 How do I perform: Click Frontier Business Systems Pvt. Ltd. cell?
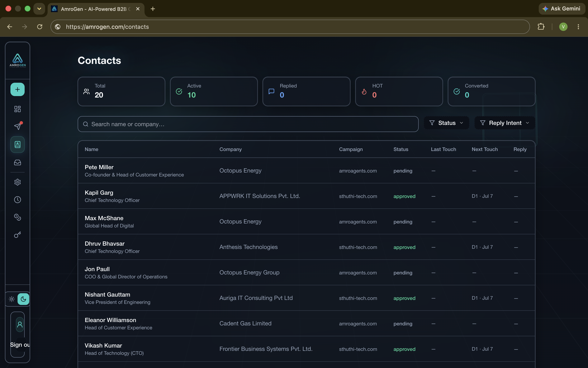pyautogui.click(x=266, y=349)
